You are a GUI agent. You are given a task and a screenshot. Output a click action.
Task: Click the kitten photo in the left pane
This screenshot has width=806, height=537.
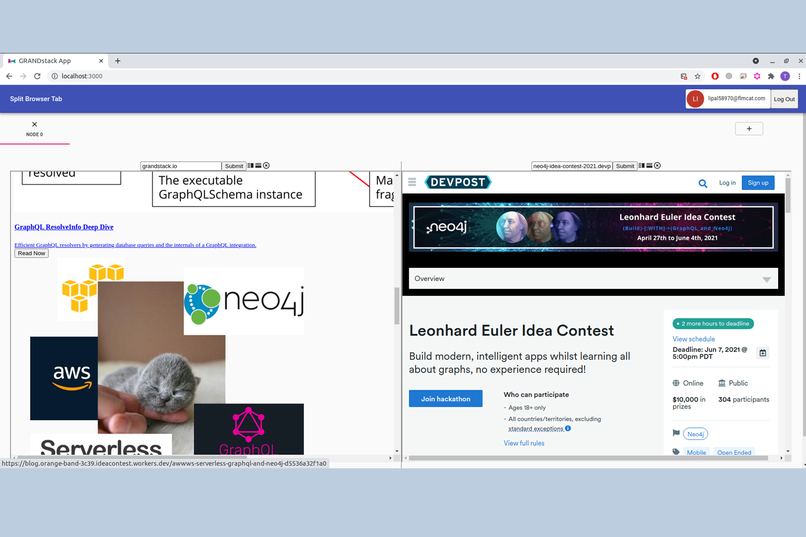[x=161, y=358]
